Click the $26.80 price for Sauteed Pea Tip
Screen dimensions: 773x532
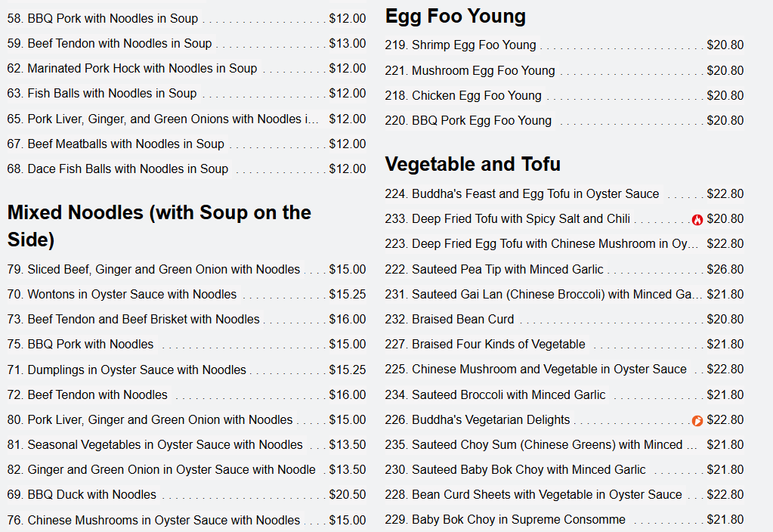click(725, 269)
